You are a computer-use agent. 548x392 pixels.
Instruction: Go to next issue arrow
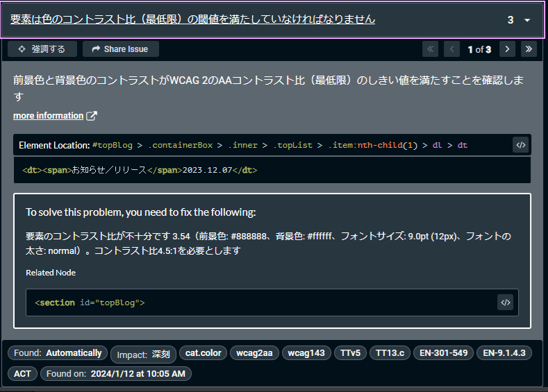508,49
